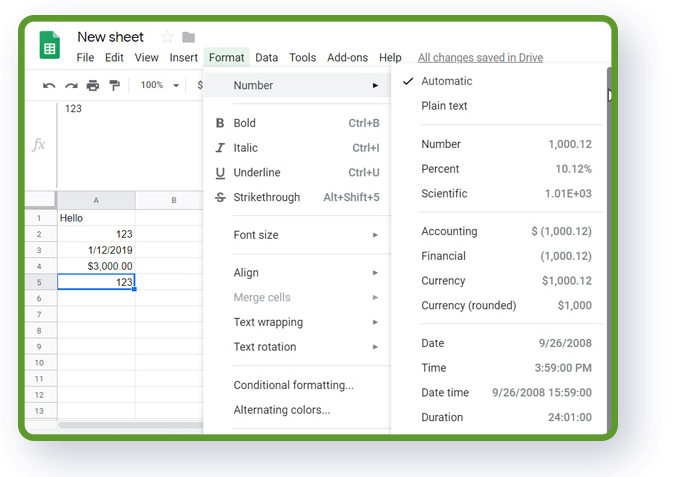
Task: Select row 5 header
Action: pos(40,282)
